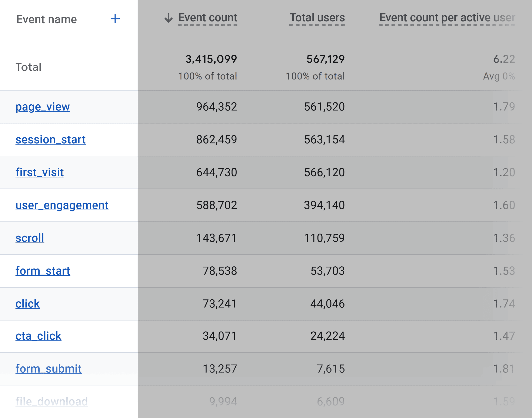The image size is (532, 418).
Task: Open the session_start event link
Action: tap(50, 139)
